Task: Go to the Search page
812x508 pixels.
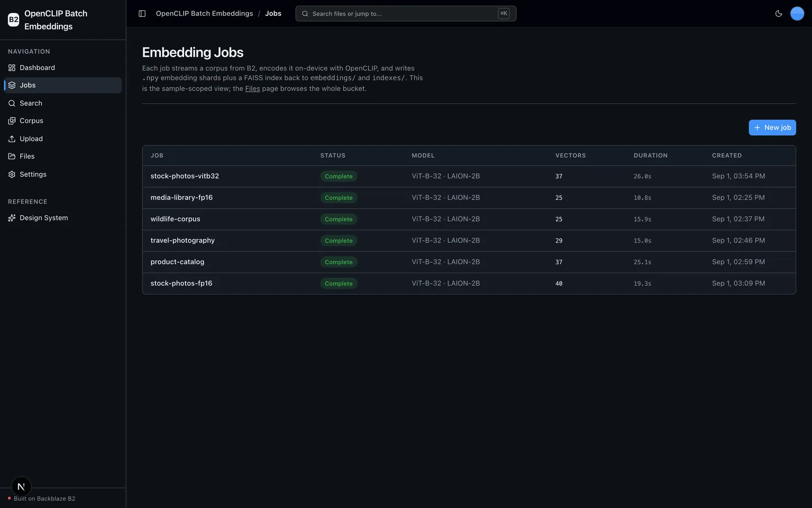Action: (x=63, y=103)
